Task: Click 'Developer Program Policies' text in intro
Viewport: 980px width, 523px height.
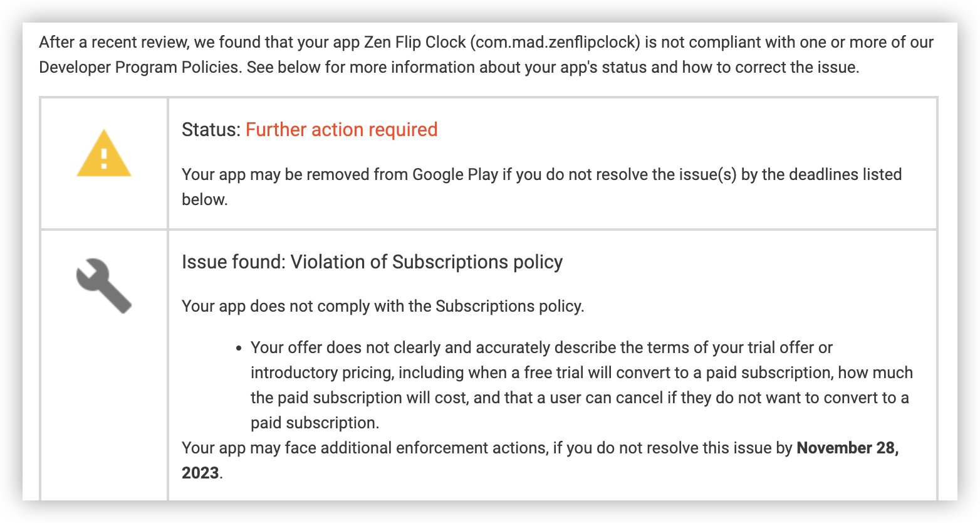Action: point(140,67)
